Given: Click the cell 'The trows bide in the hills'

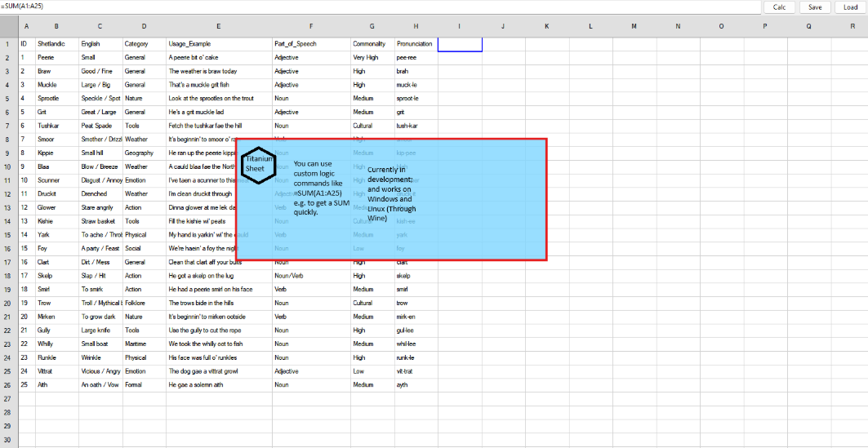Looking at the screenshot, I should (219, 303).
